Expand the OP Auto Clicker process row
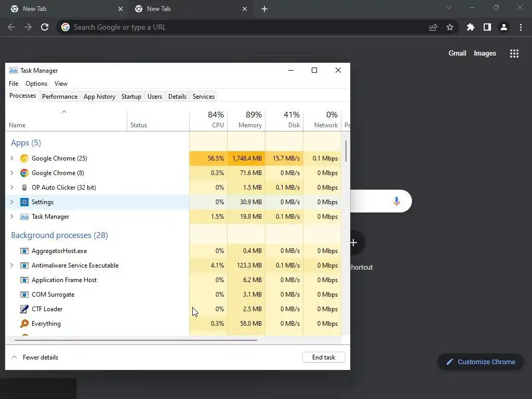 click(x=11, y=188)
